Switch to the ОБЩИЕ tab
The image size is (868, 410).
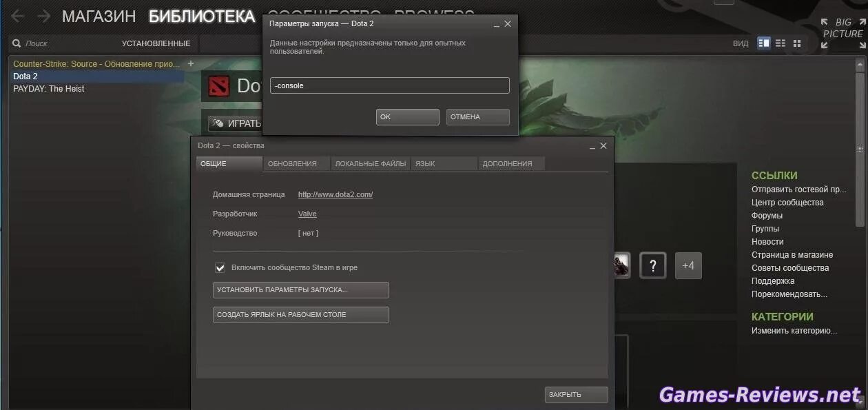coord(229,163)
